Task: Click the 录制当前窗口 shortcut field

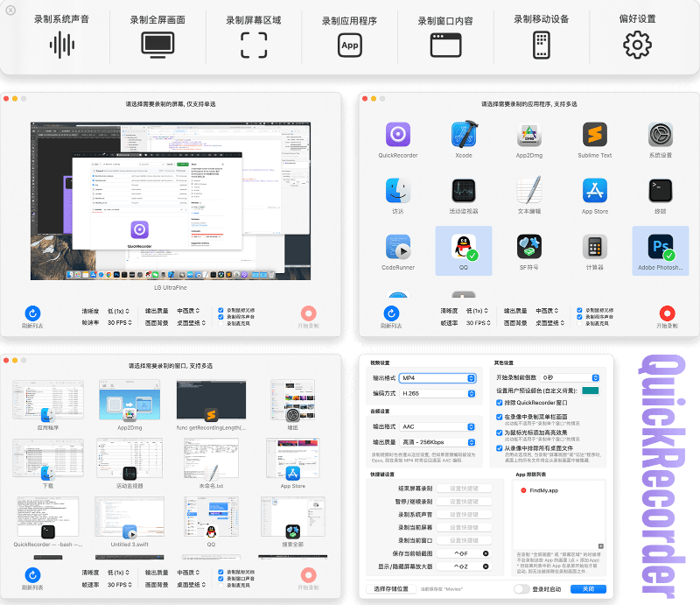Action: [464, 540]
